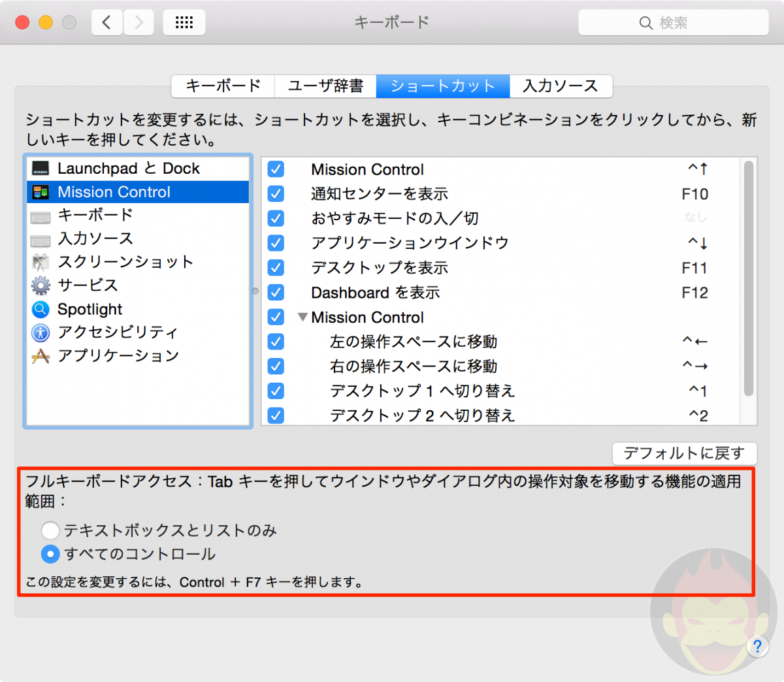Click the キーボード sidebar icon
784x682 pixels.
tap(41, 215)
